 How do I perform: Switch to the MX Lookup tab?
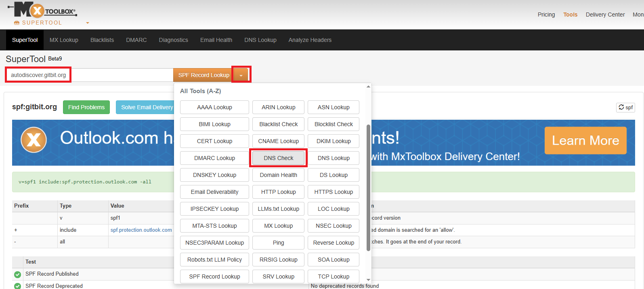(64, 40)
